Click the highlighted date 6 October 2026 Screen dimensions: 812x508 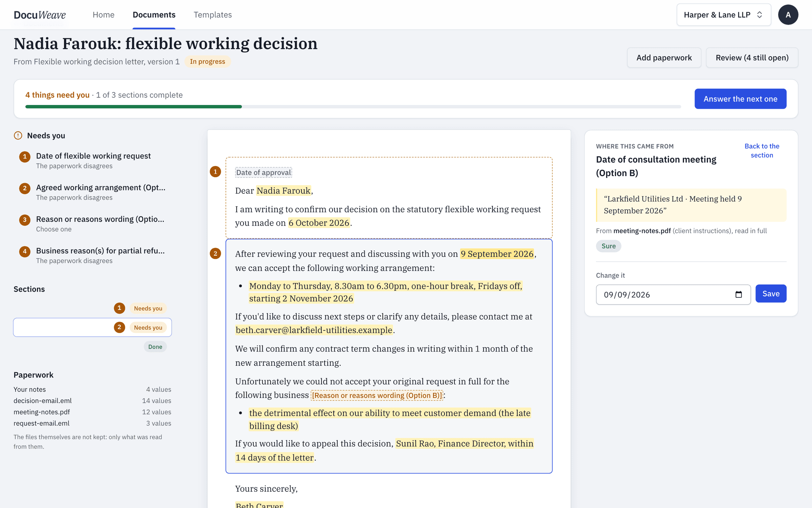point(319,223)
